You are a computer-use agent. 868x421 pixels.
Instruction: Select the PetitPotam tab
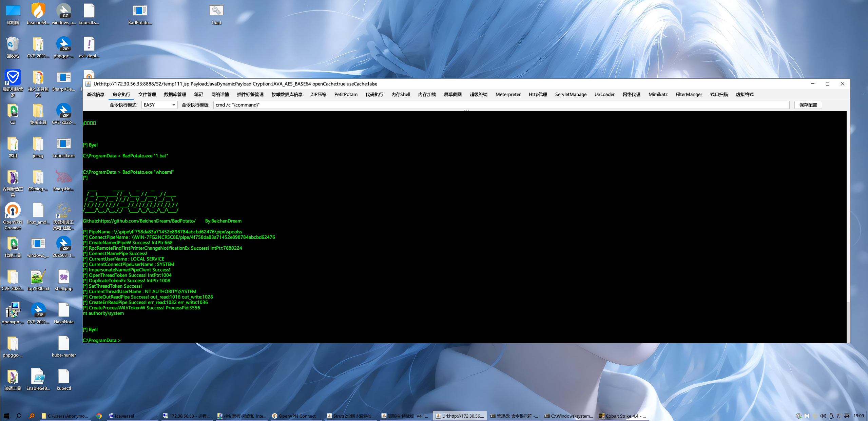click(346, 95)
